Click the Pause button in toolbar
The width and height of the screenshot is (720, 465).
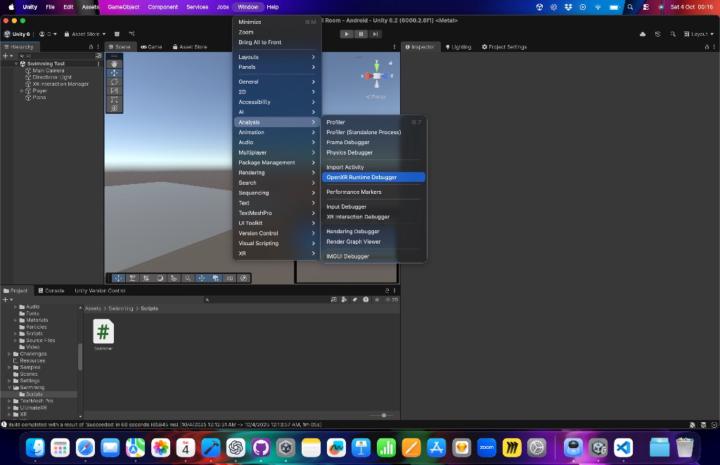click(360, 33)
